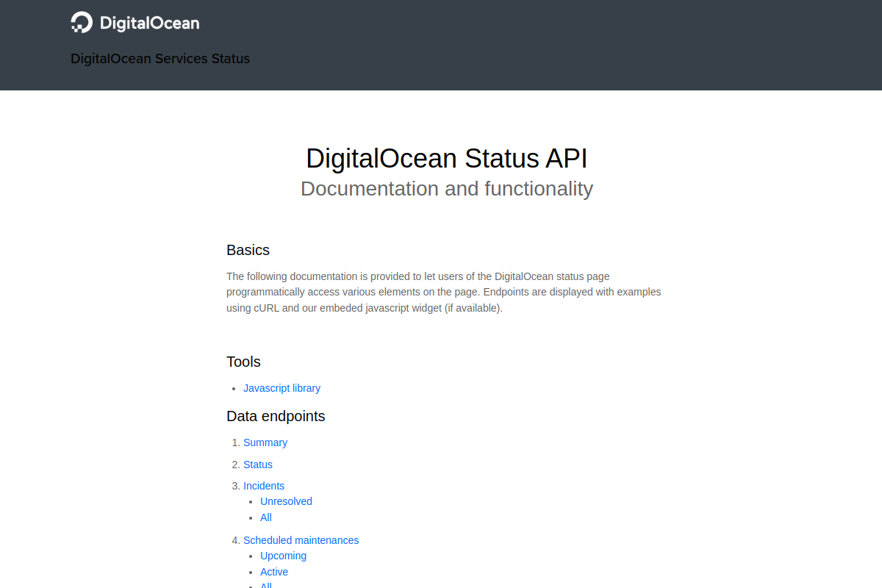Select the All link under Incidents
The image size is (882, 588).
(x=266, y=517)
